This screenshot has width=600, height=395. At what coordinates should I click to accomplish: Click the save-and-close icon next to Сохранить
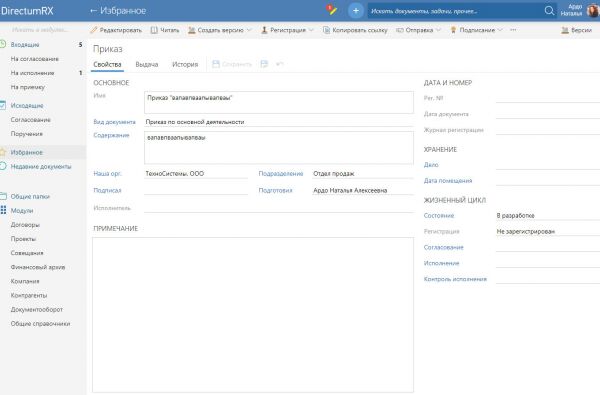pyautogui.click(x=264, y=64)
